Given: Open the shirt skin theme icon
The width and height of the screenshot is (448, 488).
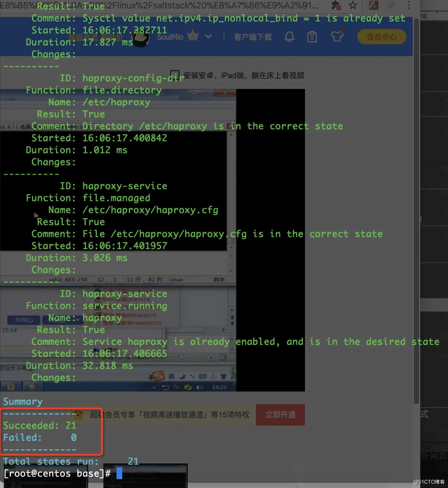Looking at the screenshot, I should (337, 36).
